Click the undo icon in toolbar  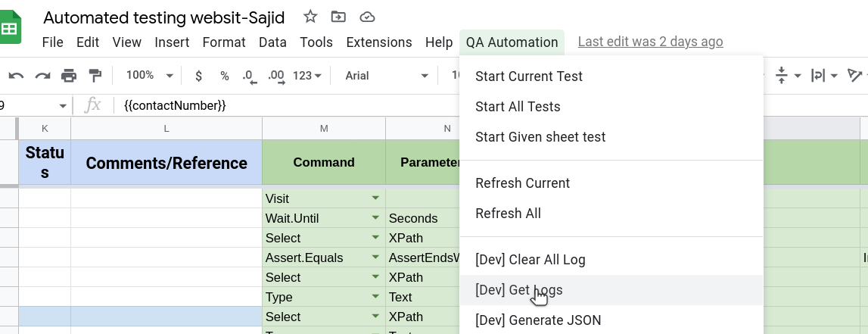tap(17, 76)
